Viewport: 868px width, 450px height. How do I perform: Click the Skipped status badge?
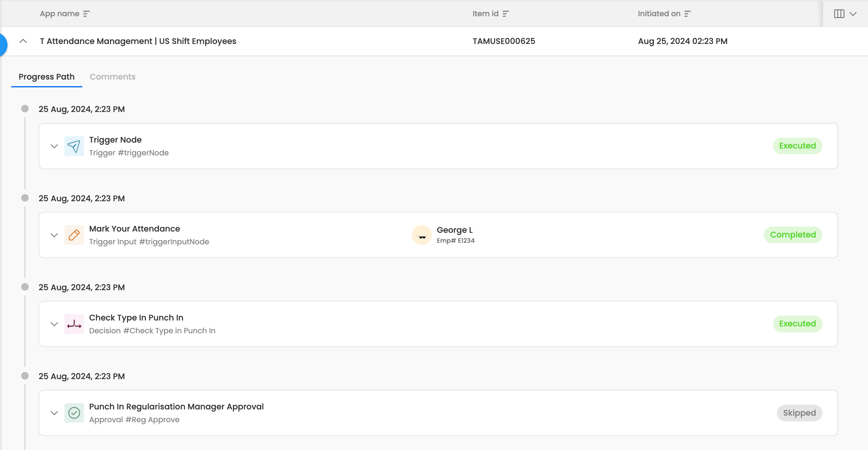[799, 413]
